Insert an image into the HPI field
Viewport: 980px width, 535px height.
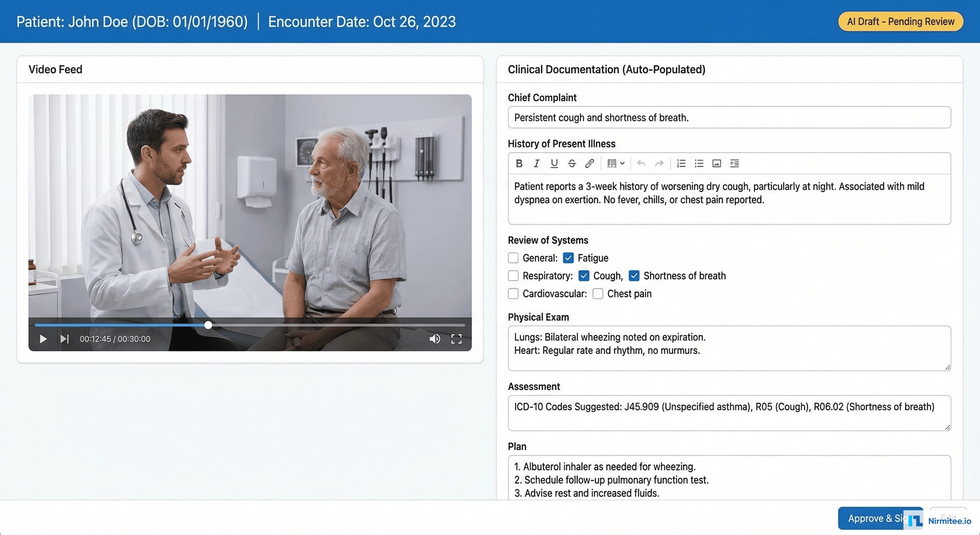click(x=717, y=163)
